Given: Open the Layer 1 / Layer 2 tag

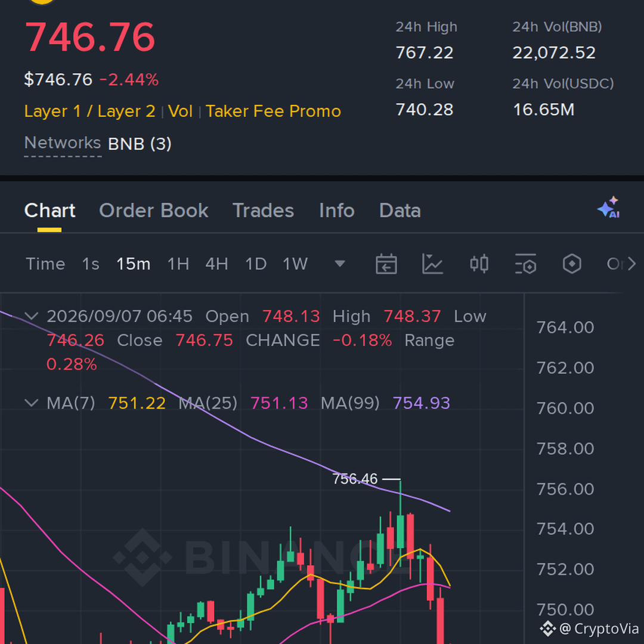Looking at the screenshot, I should 89,112.
